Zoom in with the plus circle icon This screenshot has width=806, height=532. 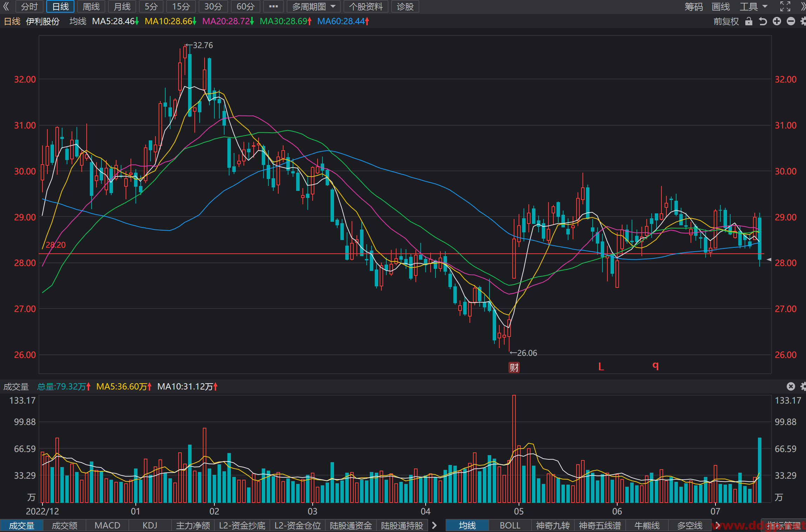(x=777, y=21)
